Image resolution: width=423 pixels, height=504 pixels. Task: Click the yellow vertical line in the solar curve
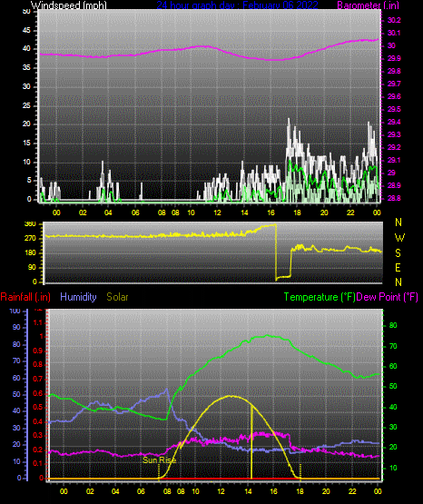point(251,442)
